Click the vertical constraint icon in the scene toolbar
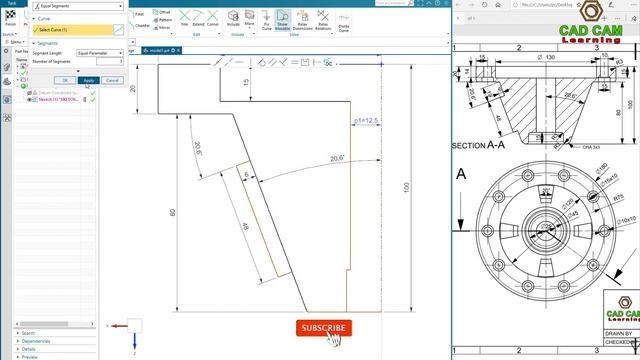This screenshot has height=360, width=640. tap(250, 62)
